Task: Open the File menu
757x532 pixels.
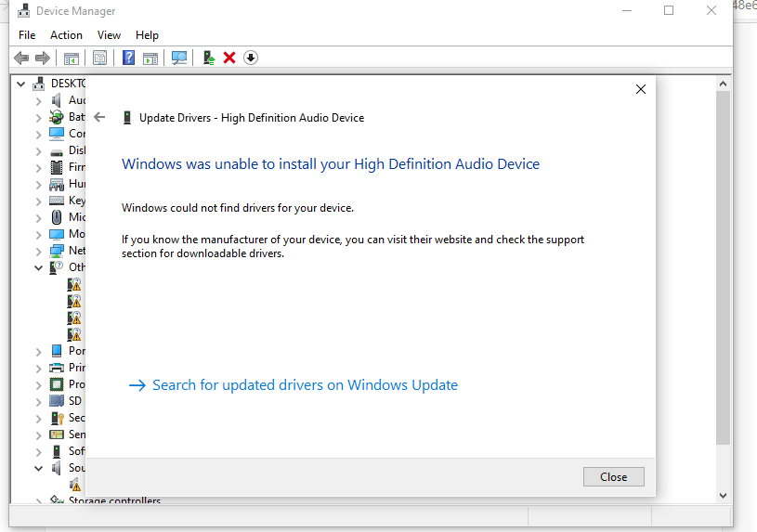Action: point(27,35)
